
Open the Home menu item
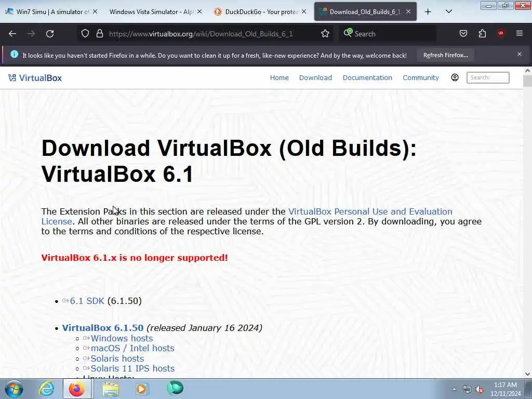coord(279,78)
